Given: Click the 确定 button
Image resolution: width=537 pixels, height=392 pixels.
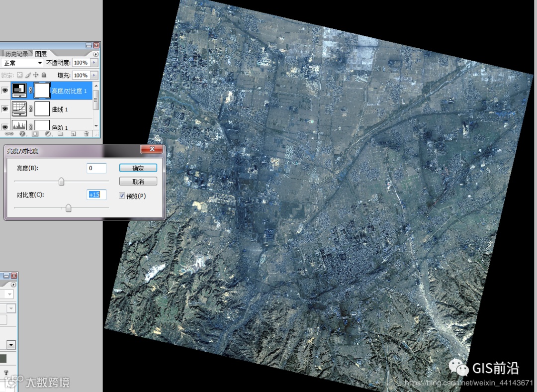Looking at the screenshot, I should point(138,168).
